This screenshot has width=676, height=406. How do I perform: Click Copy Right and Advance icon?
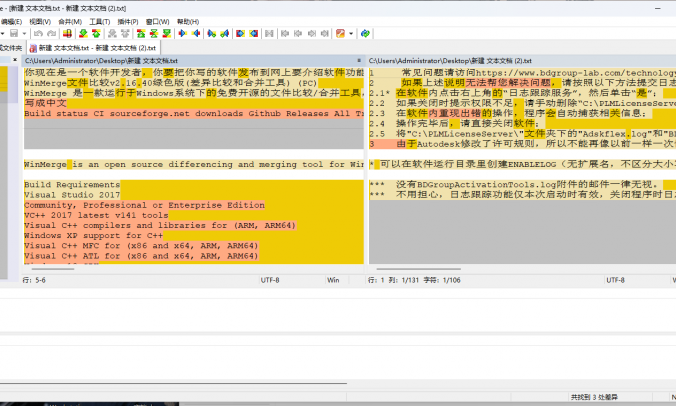click(212, 33)
